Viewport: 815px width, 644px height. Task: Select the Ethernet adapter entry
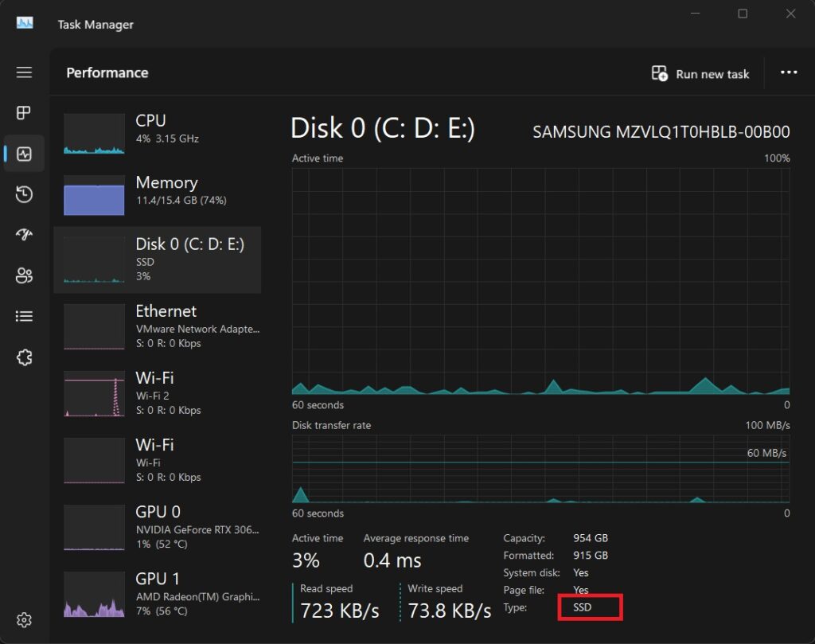159,325
